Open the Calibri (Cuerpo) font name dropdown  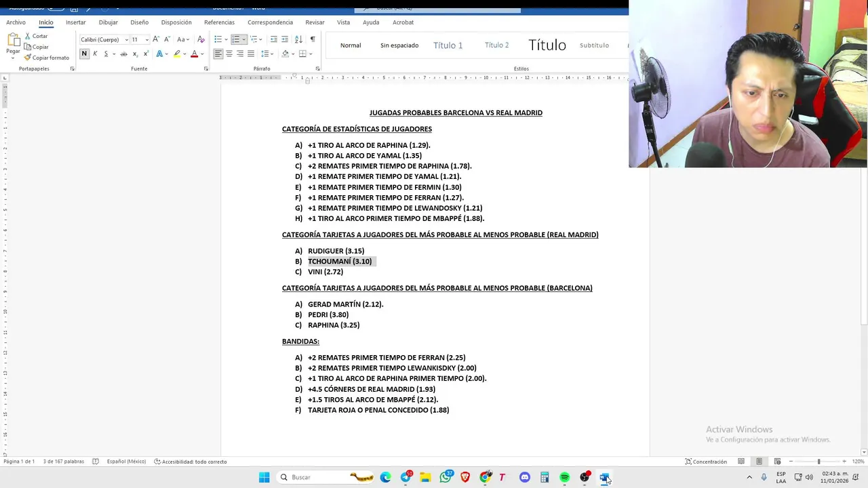tap(126, 39)
